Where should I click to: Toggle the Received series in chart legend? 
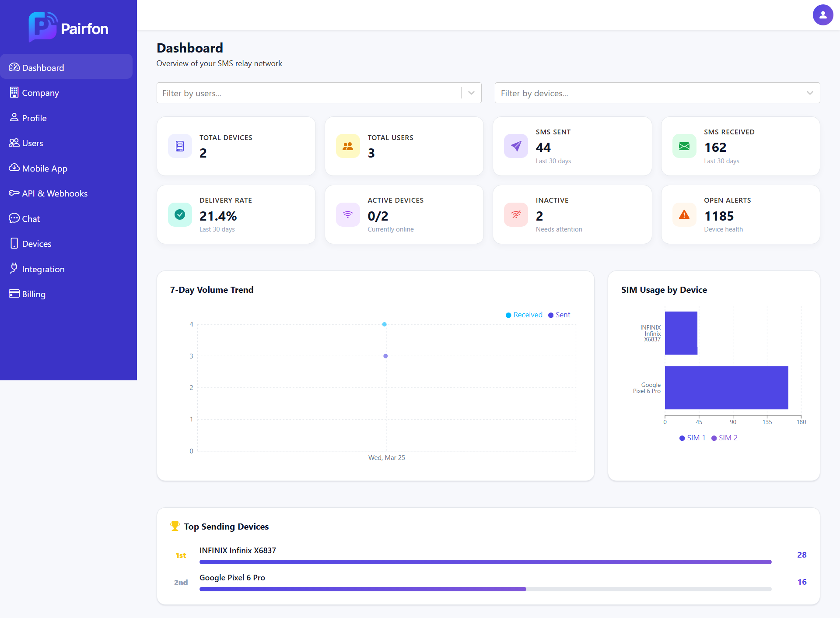(x=524, y=315)
